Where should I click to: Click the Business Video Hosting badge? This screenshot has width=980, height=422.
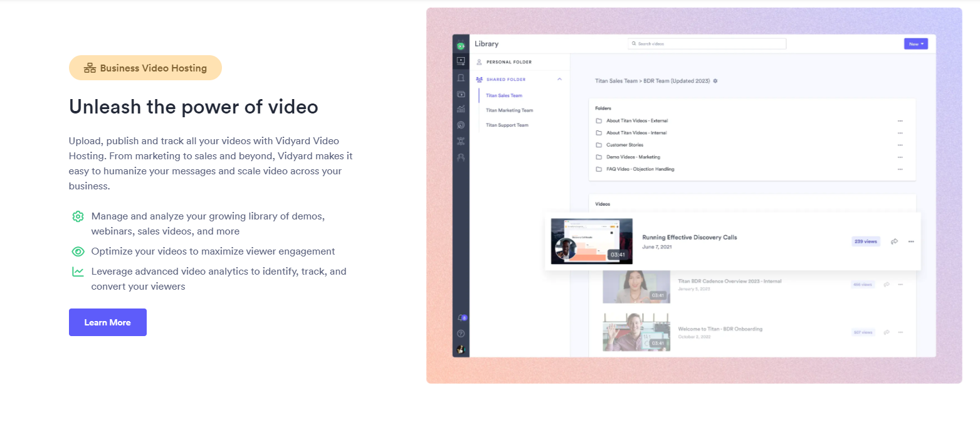145,68
